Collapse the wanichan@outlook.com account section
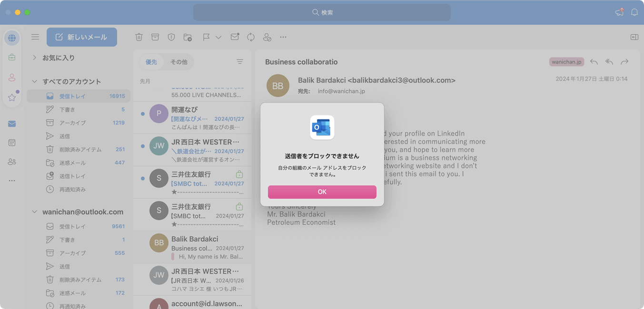Image resolution: width=644 pixels, height=309 pixels. pyautogui.click(x=34, y=212)
